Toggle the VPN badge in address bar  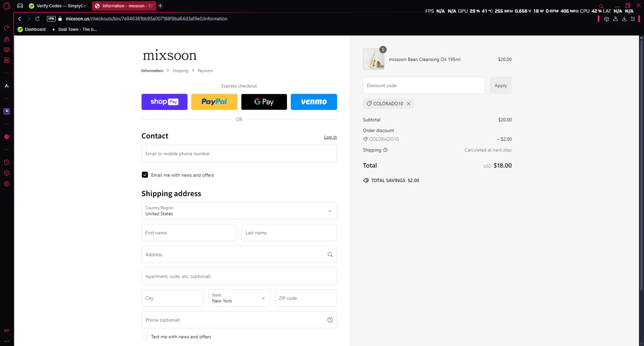[51, 19]
